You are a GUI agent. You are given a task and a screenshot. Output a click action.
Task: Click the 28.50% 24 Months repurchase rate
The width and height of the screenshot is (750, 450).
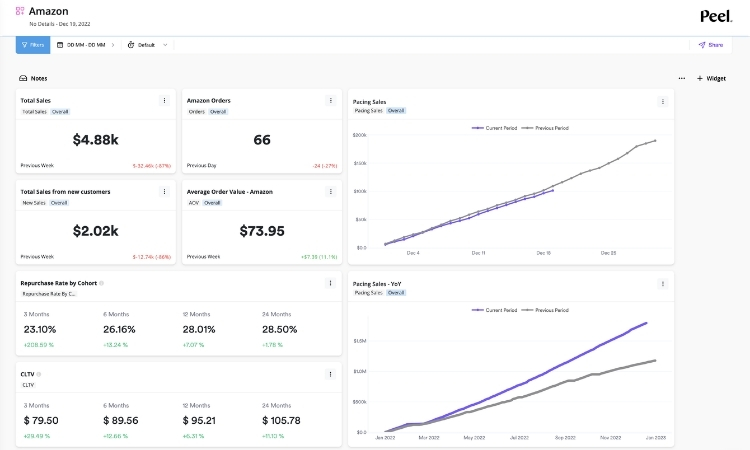280,329
